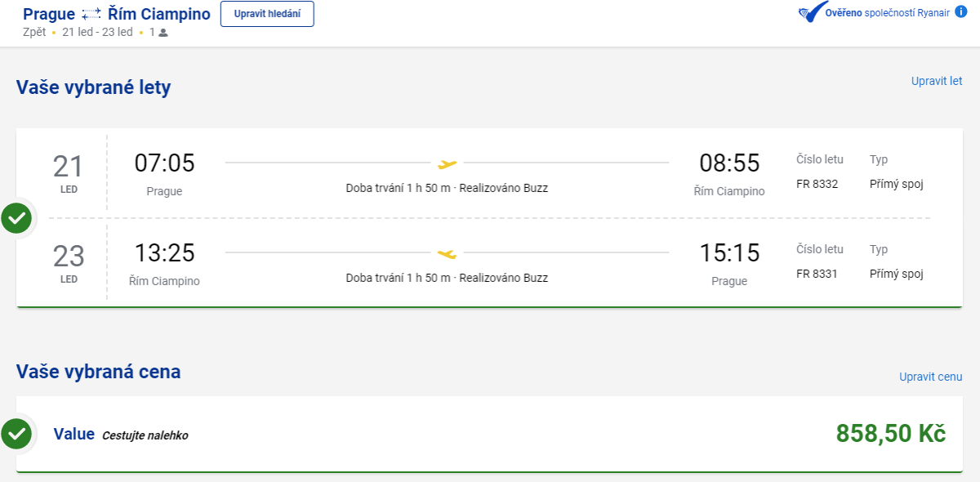This screenshot has height=482, width=980.
Task: Click the 858,50 Kč price
Action: [x=890, y=433]
